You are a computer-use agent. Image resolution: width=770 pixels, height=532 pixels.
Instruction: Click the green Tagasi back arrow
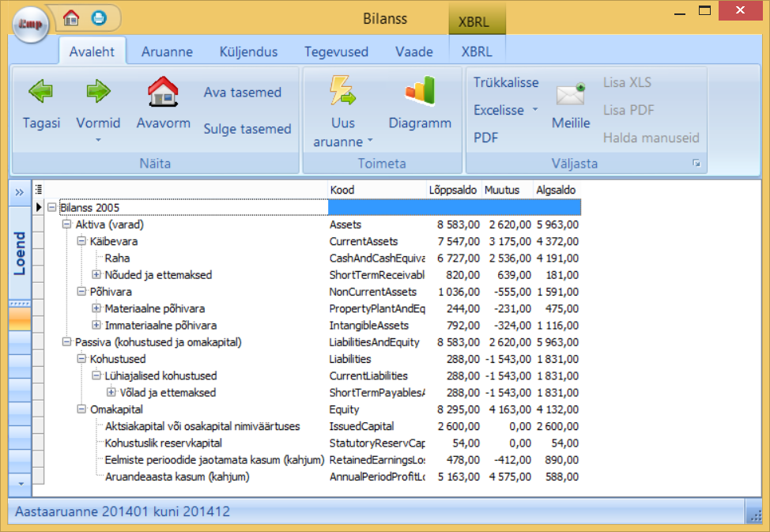point(40,92)
